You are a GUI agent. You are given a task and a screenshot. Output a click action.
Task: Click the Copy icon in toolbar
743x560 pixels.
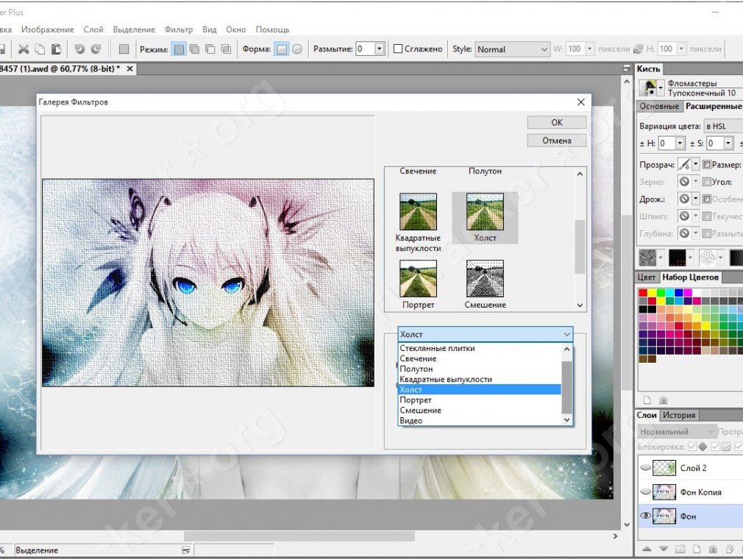click(x=40, y=49)
